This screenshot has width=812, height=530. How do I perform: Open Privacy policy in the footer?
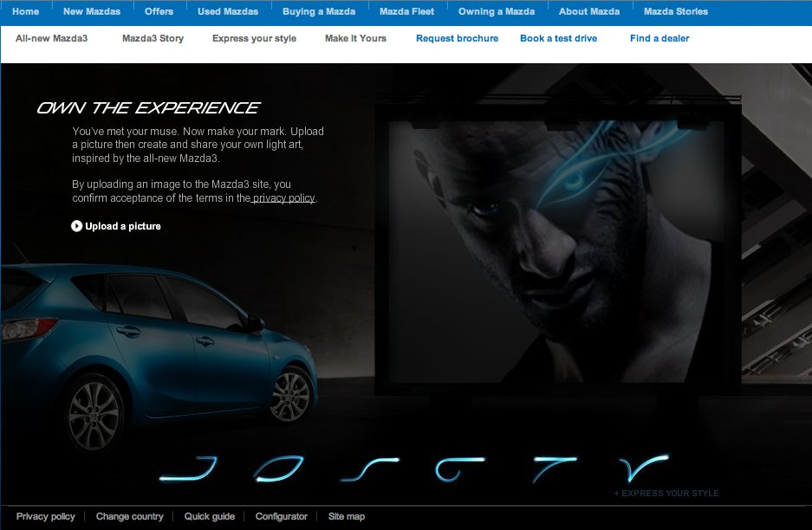(46, 516)
